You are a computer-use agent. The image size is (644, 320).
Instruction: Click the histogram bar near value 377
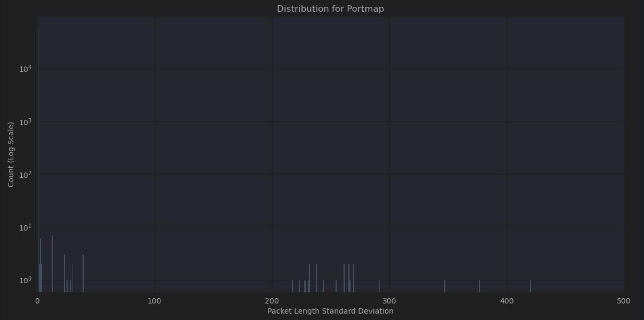[x=479, y=286]
